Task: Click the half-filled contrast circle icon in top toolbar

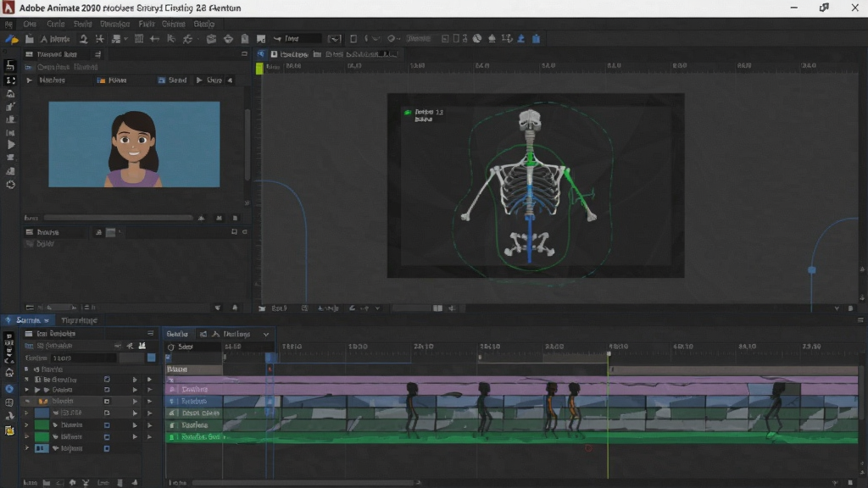Action: coord(477,39)
